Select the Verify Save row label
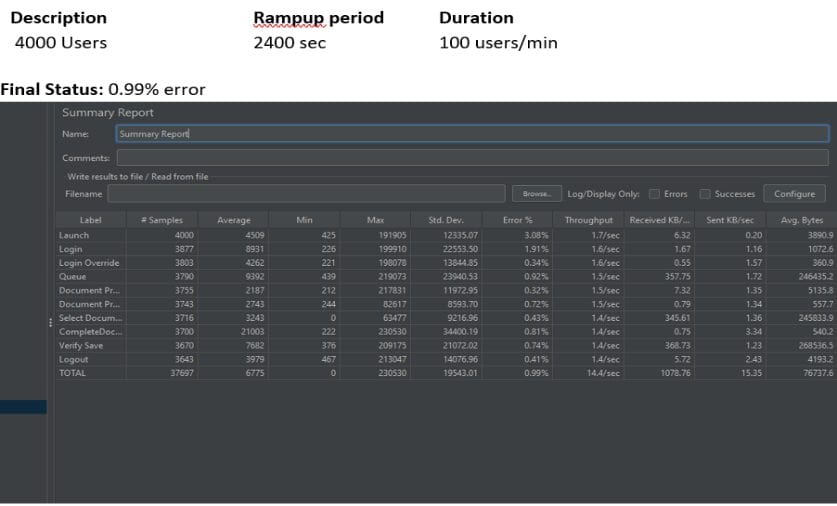Screen dimensions: 837x506 point(81,346)
